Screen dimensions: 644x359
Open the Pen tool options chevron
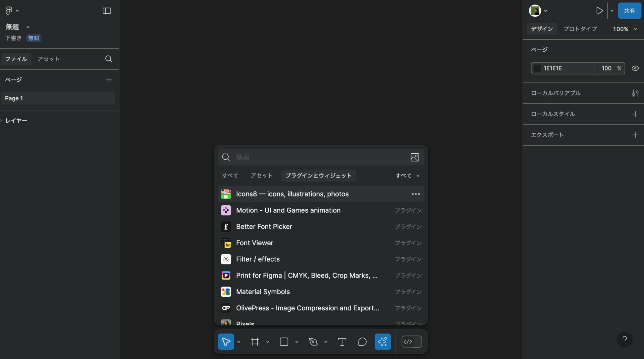(326, 342)
